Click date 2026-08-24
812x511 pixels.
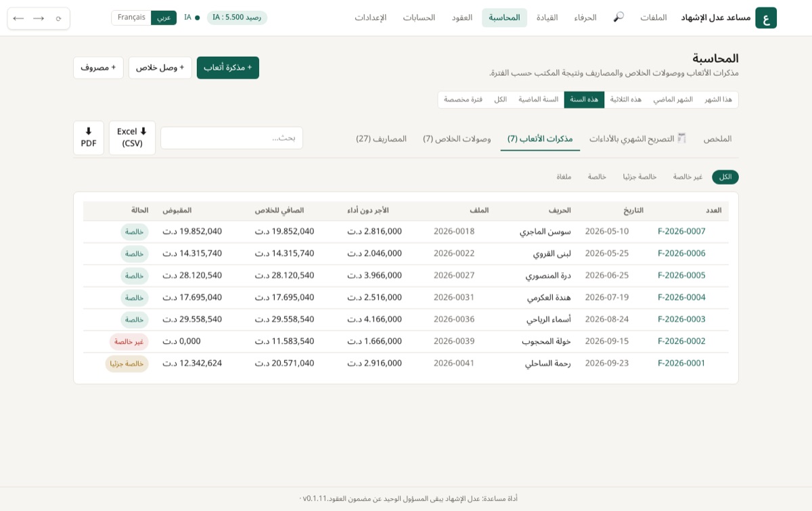(607, 319)
